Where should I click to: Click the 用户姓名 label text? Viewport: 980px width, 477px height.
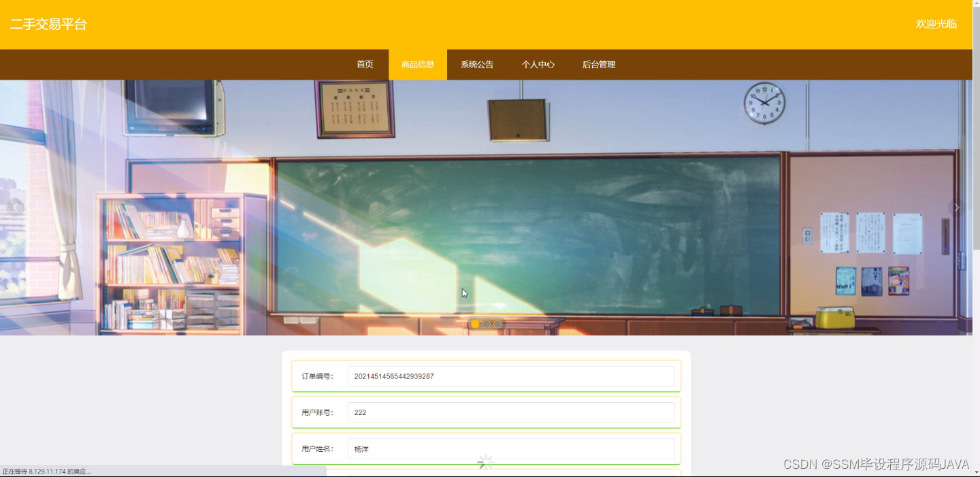[318, 449]
